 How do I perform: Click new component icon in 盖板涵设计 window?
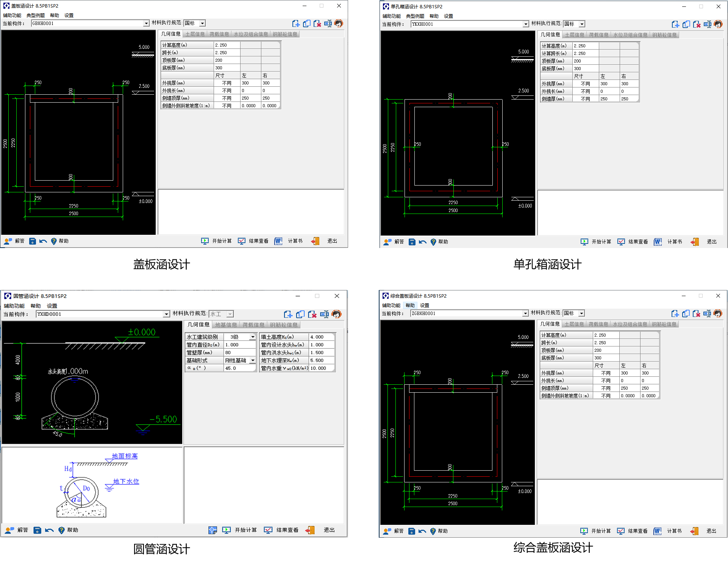(296, 23)
